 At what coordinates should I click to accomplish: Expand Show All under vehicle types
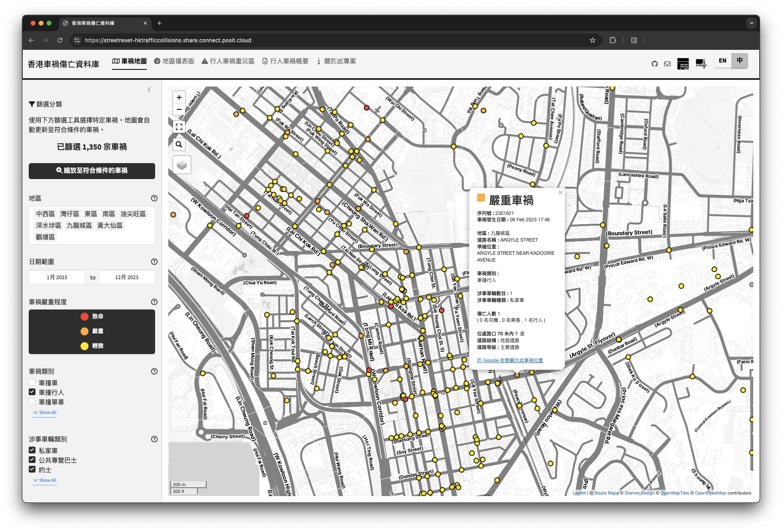tap(45, 480)
